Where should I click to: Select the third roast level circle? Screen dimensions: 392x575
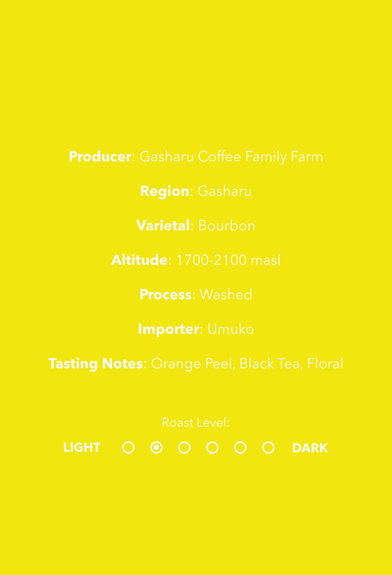[184, 448]
